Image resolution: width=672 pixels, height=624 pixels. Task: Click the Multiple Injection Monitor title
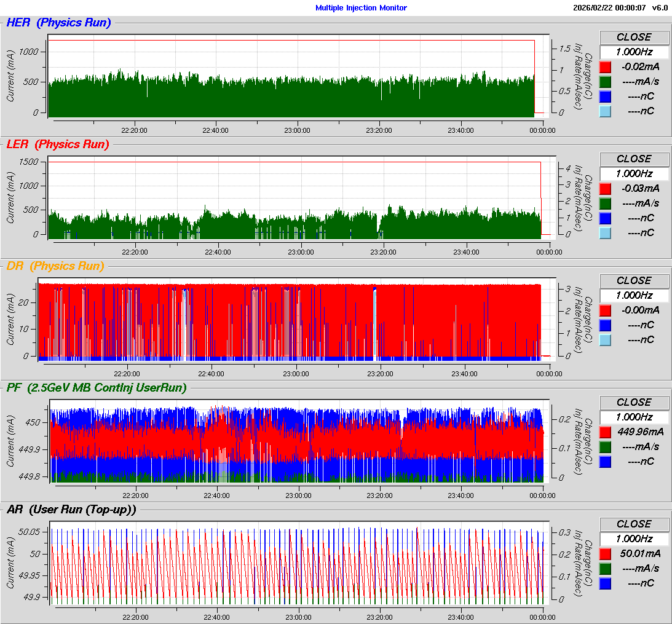(361, 8)
